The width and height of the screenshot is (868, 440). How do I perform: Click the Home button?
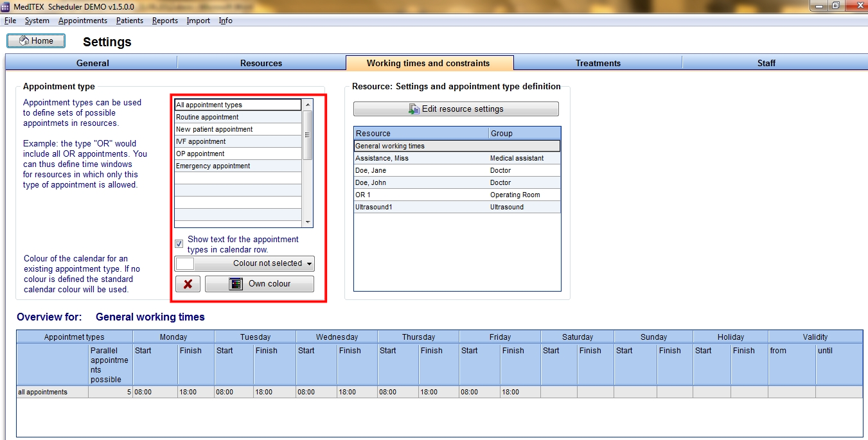point(36,41)
